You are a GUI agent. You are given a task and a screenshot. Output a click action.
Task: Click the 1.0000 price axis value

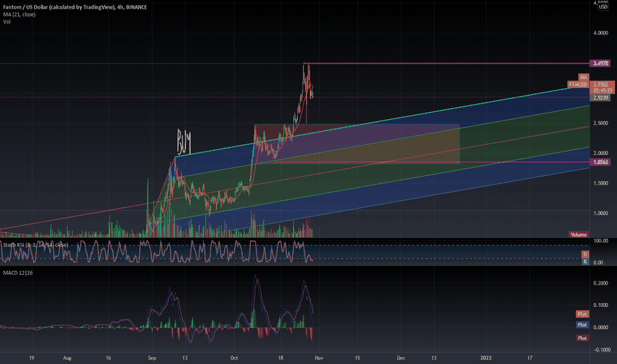tap(600, 213)
